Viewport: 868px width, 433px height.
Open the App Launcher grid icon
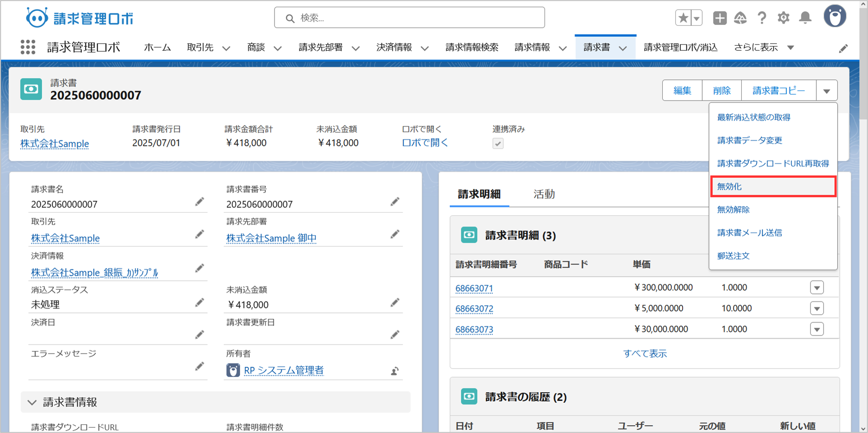click(x=28, y=47)
